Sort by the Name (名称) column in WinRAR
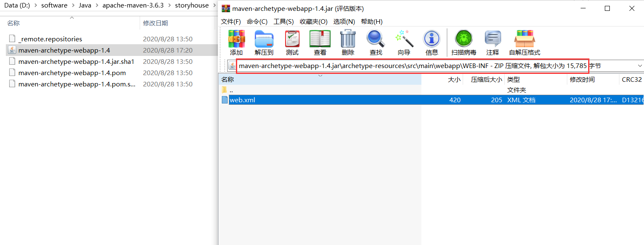Viewport: 644px width, 245px height. click(320, 79)
